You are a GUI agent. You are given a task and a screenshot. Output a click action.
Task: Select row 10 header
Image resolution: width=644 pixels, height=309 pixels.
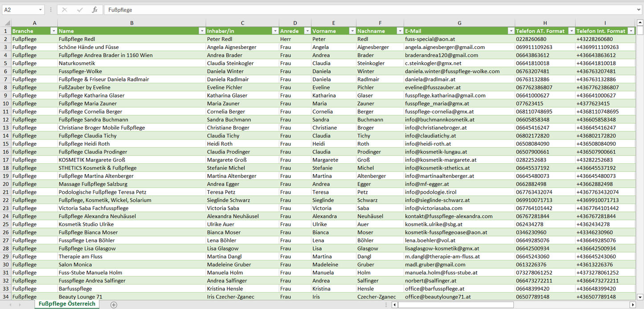click(6, 103)
